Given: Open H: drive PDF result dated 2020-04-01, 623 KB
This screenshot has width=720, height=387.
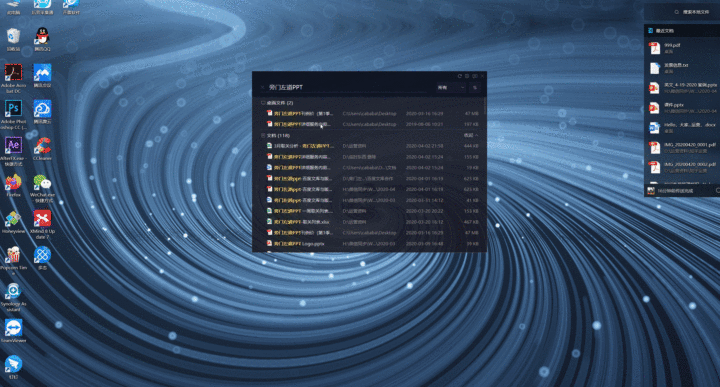Looking at the screenshot, I should pos(372,189).
